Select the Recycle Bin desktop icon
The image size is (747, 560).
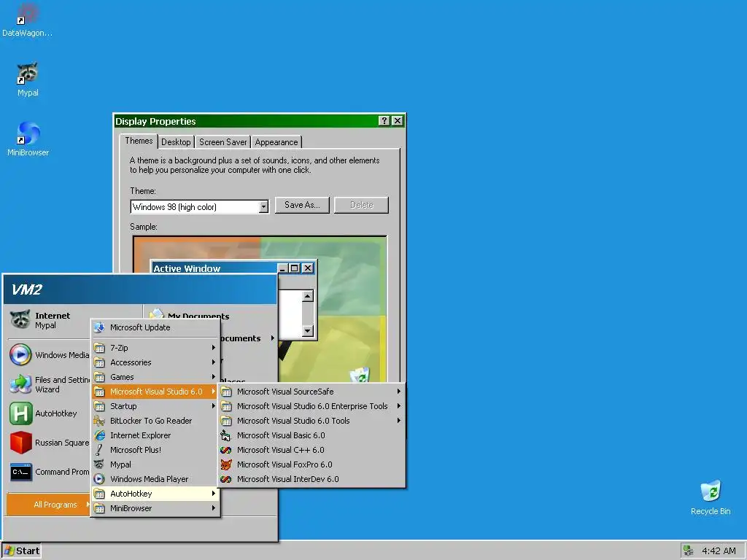pos(711,491)
